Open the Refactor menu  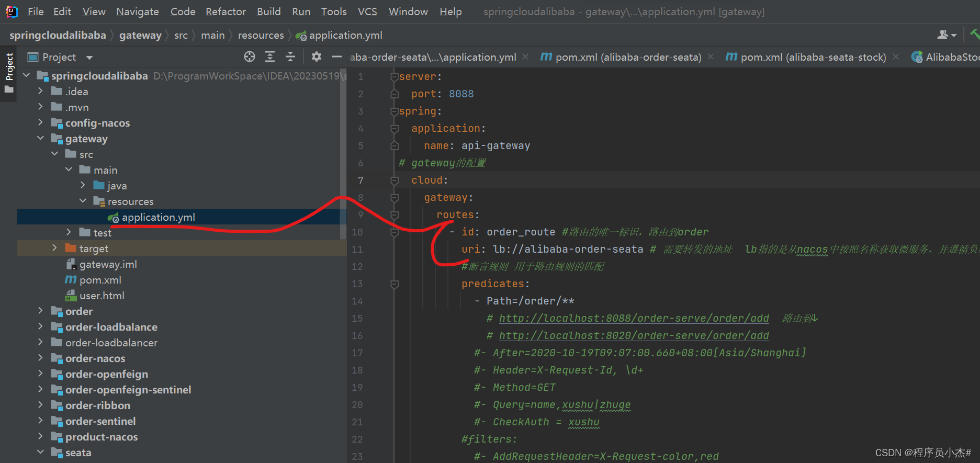(226, 12)
